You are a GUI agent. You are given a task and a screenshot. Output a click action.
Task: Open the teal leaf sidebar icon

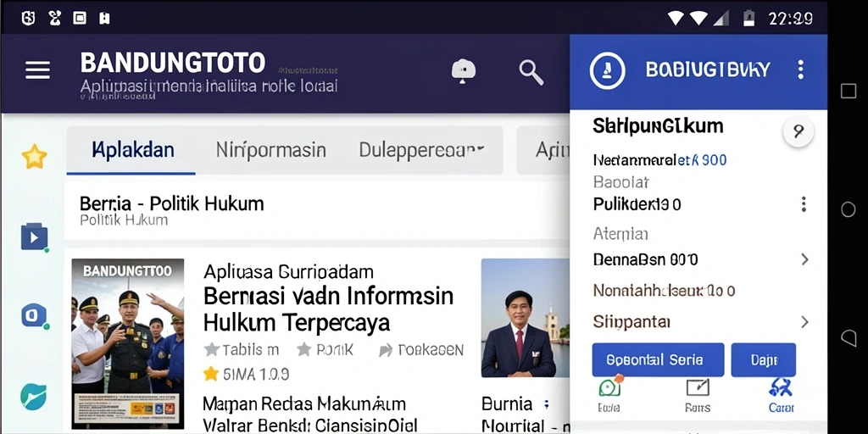34,397
